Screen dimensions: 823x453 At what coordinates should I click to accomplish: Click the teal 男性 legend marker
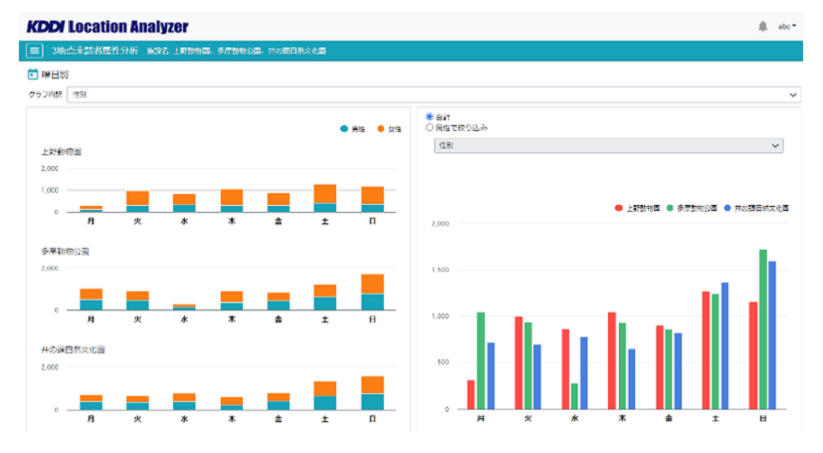coord(344,130)
